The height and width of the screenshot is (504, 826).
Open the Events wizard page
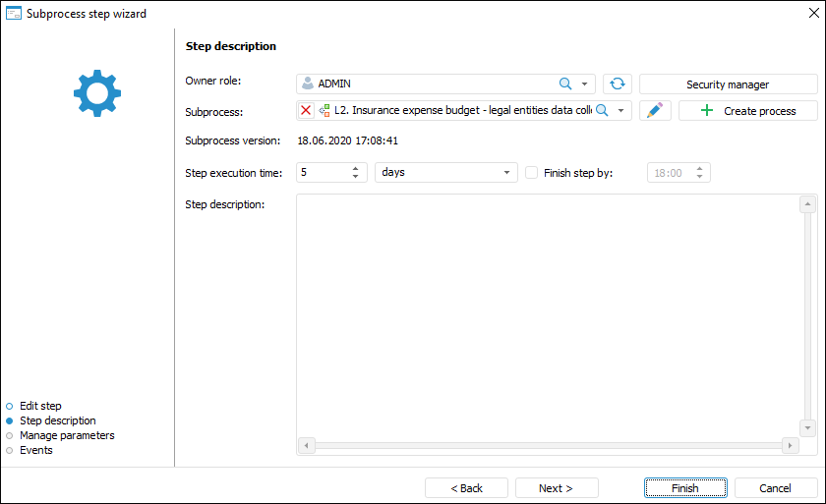click(36, 450)
